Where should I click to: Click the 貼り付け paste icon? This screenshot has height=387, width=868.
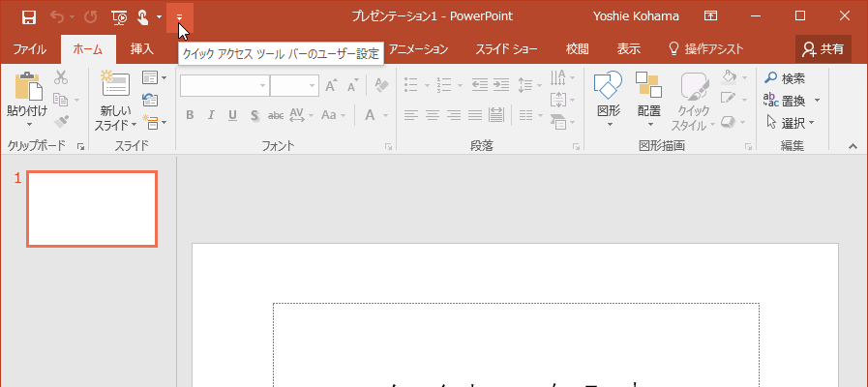tap(29, 86)
